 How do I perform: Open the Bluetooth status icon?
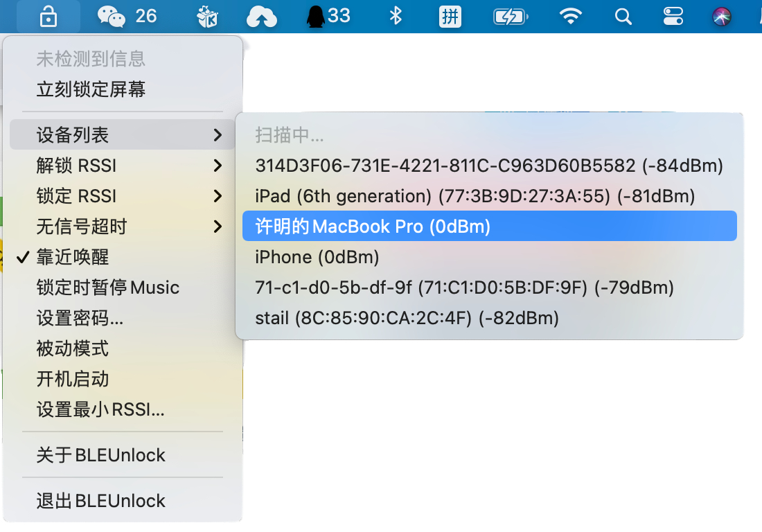click(396, 16)
